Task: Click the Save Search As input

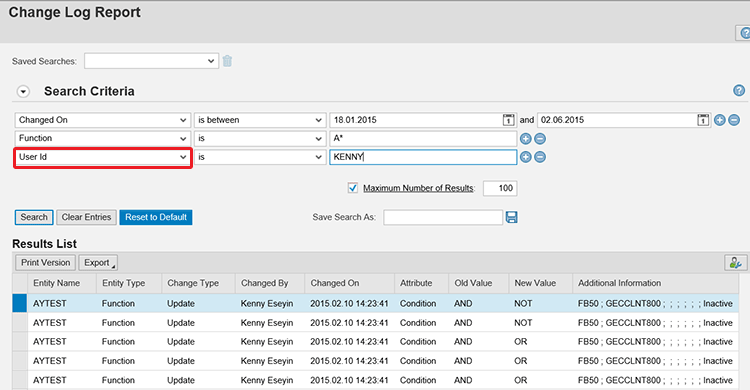Action: [443, 217]
